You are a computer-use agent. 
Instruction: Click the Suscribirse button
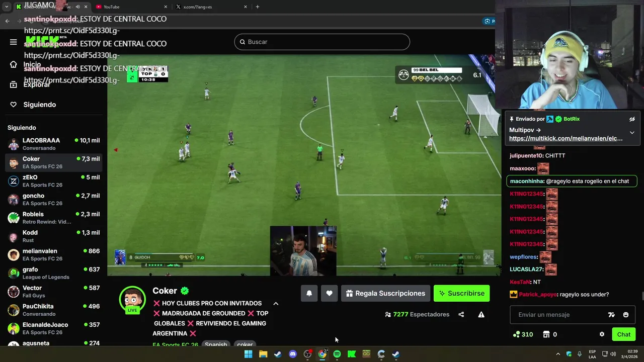point(461,294)
